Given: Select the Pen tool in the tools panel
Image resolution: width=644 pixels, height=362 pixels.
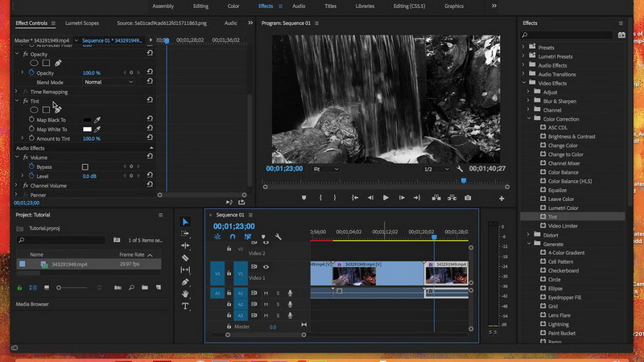Looking at the screenshot, I should click(185, 282).
